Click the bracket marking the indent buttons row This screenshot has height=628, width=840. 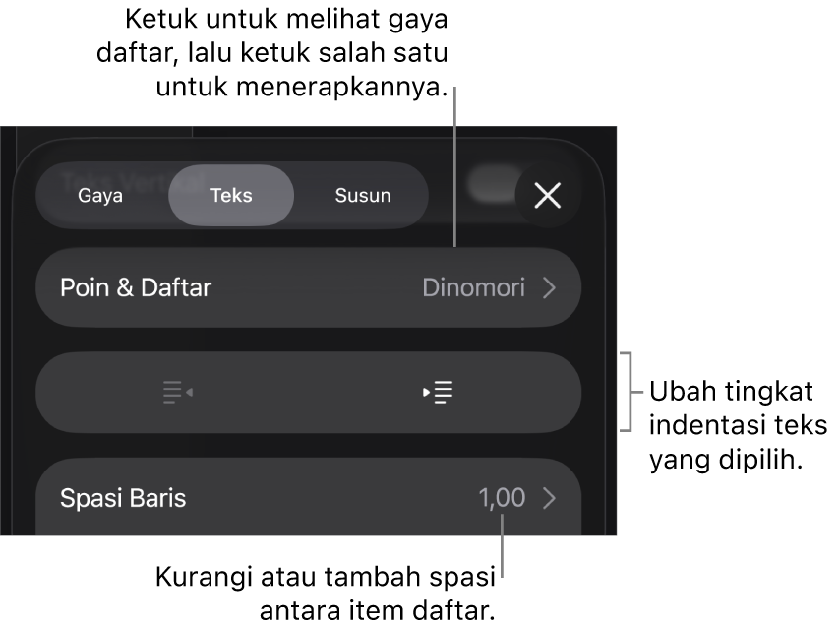pos(626,392)
